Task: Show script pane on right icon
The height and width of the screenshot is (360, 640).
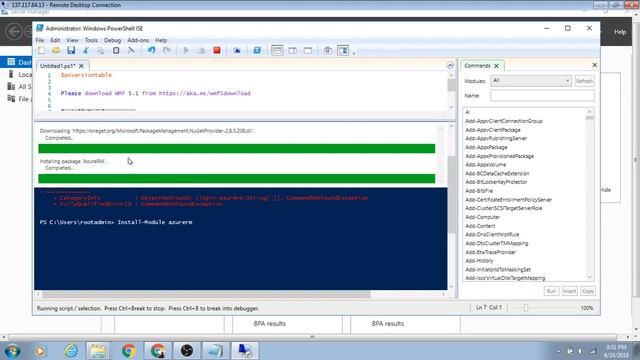Action: click(293, 50)
